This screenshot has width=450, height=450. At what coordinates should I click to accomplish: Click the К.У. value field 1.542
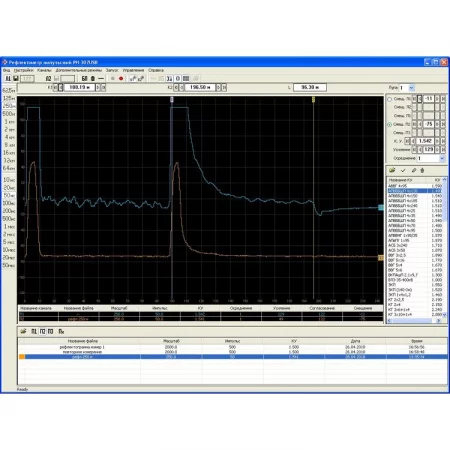click(x=425, y=141)
